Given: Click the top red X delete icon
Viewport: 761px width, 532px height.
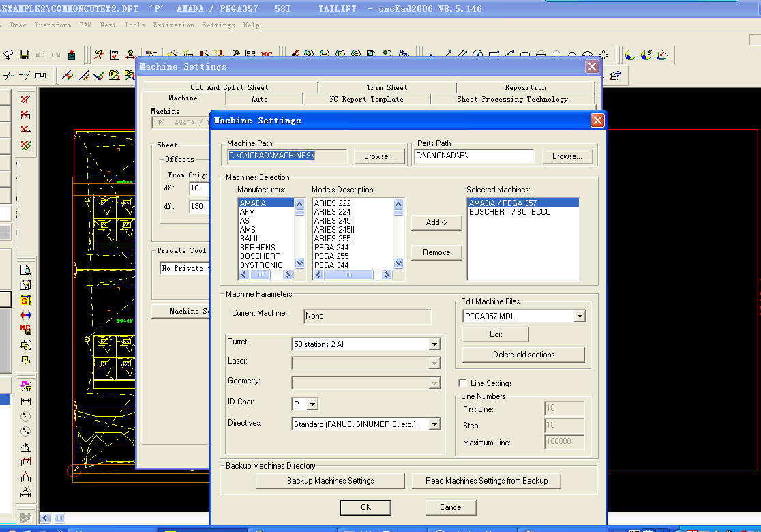Looking at the screenshot, I should (x=26, y=100).
